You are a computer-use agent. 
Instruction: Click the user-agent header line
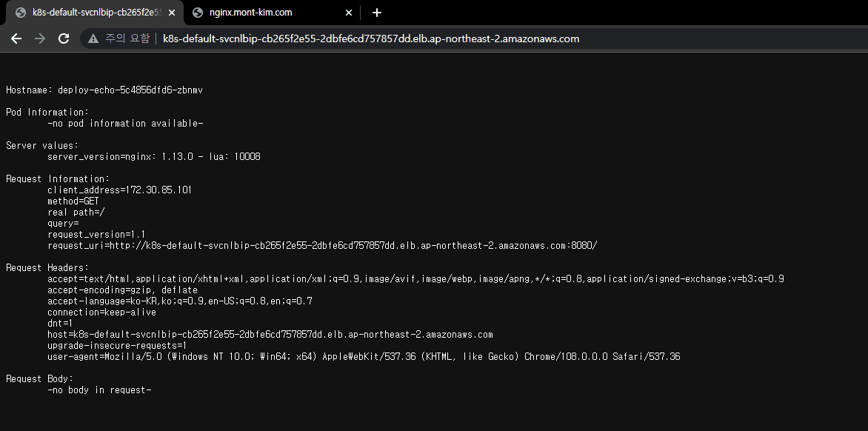coord(363,357)
